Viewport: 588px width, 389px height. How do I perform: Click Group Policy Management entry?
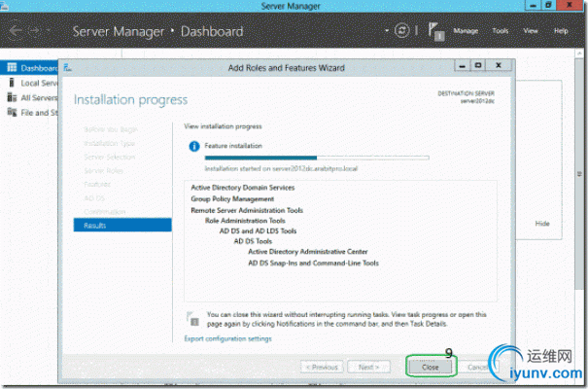[232, 198]
